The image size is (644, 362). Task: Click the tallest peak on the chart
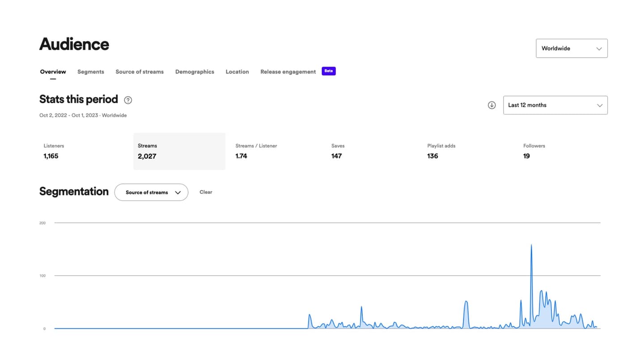click(x=531, y=245)
